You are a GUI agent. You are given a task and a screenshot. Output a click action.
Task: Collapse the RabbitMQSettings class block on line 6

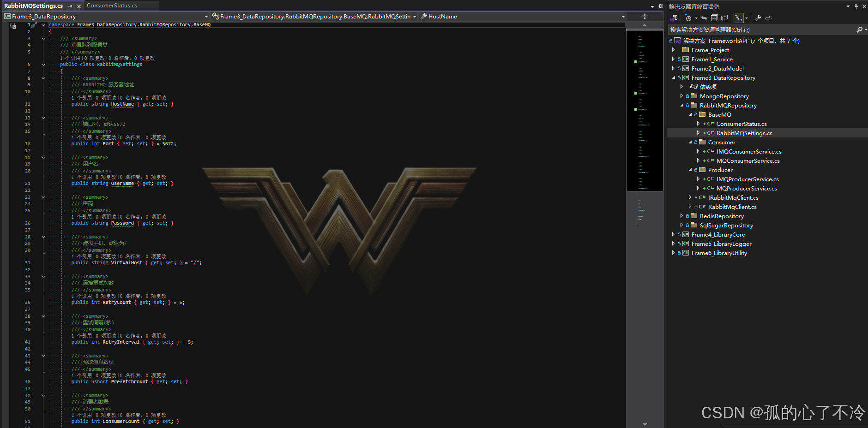tap(43, 65)
